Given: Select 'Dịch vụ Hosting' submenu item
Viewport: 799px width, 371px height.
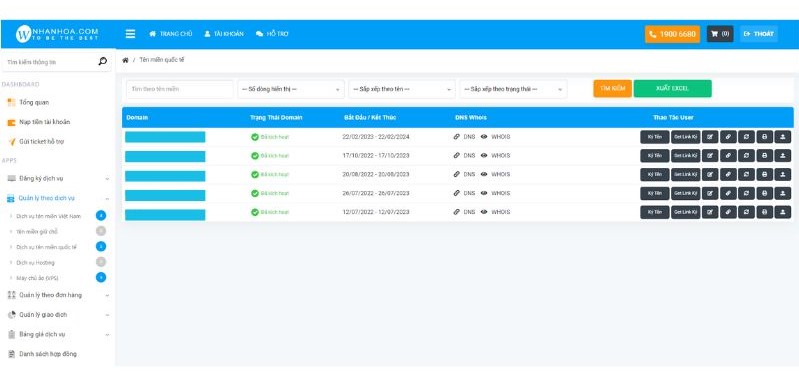Looking at the screenshot, I should (35, 263).
